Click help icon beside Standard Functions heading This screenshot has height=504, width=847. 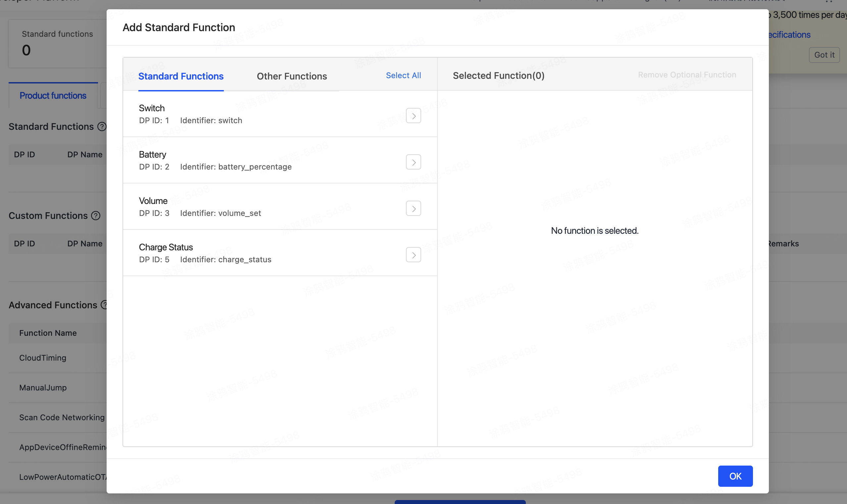(102, 127)
